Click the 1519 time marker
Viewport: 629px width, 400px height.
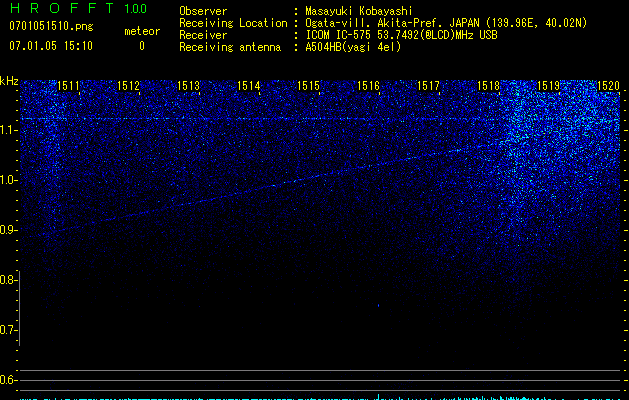tap(548, 85)
